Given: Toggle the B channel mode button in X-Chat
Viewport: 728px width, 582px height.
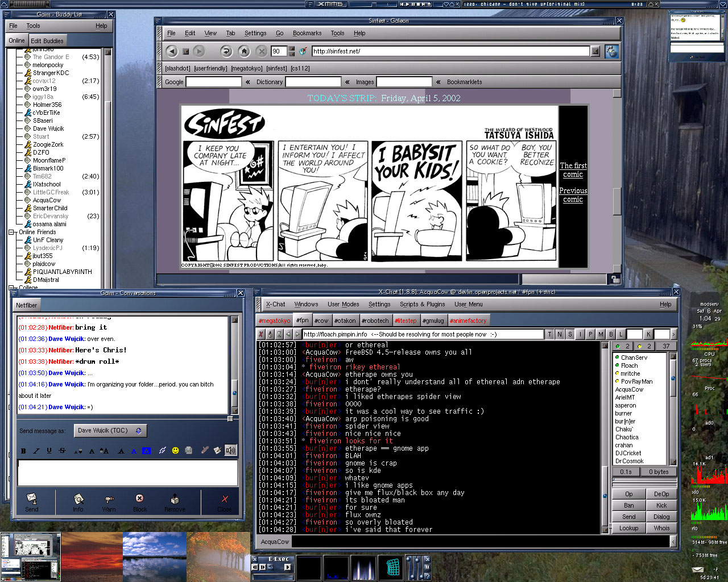Looking at the screenshot, I should point(611,334).
